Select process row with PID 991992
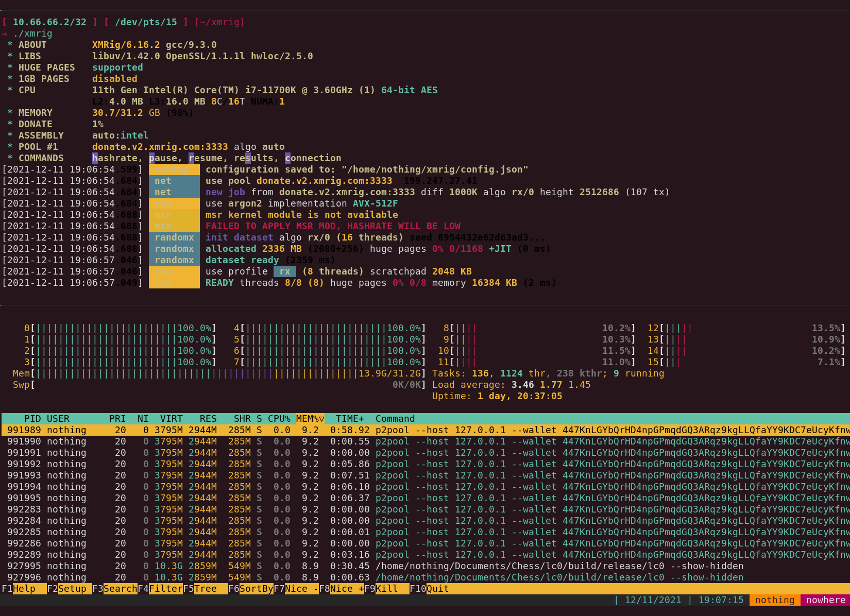This screenshot has width=850, height=616. coord(426,464)
